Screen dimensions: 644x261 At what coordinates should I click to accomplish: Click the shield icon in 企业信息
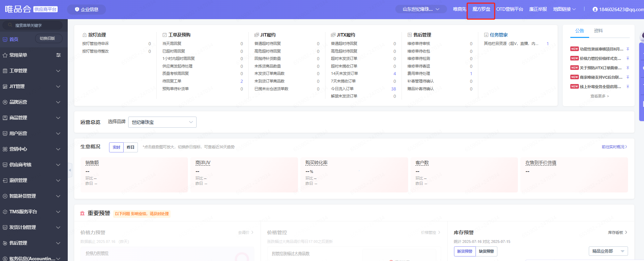77,9
